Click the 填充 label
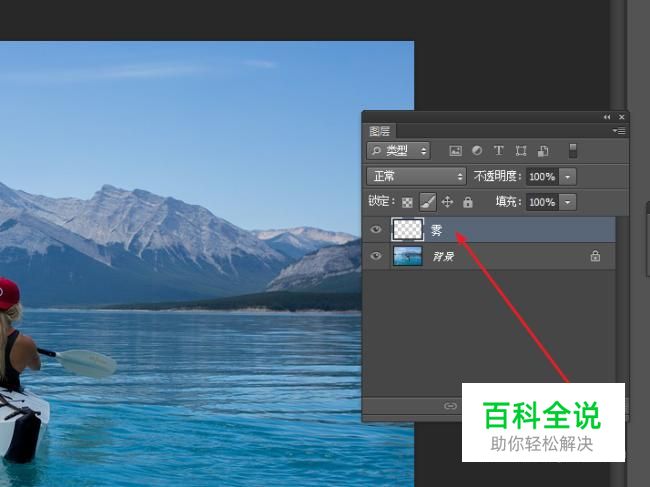The height and width of the screenshot is (487, 650). [x=508, y=202]
